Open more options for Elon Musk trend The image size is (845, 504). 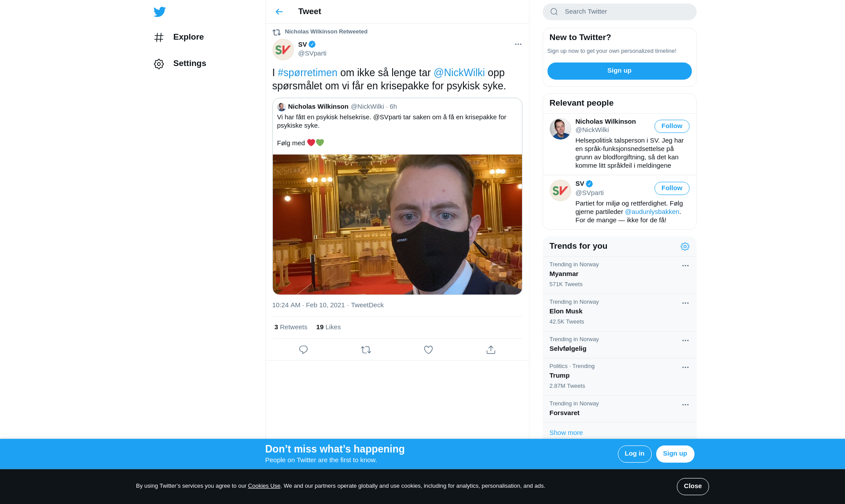click(685, 303)
